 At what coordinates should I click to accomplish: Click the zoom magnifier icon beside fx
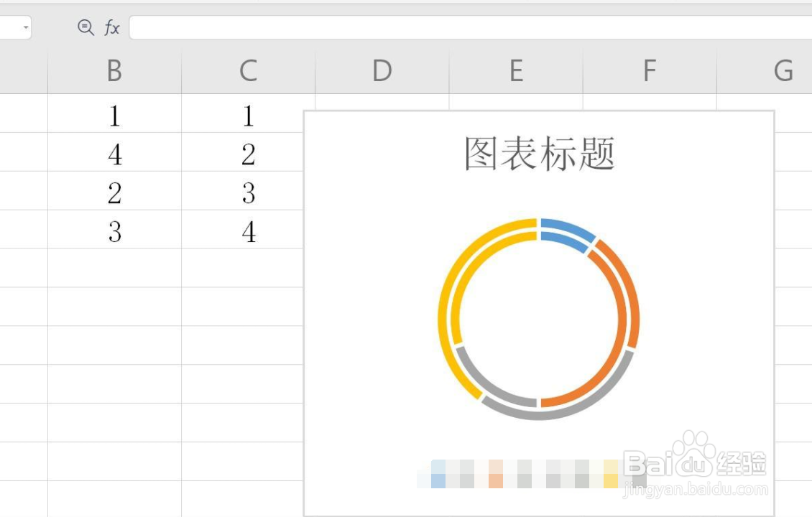86,27
